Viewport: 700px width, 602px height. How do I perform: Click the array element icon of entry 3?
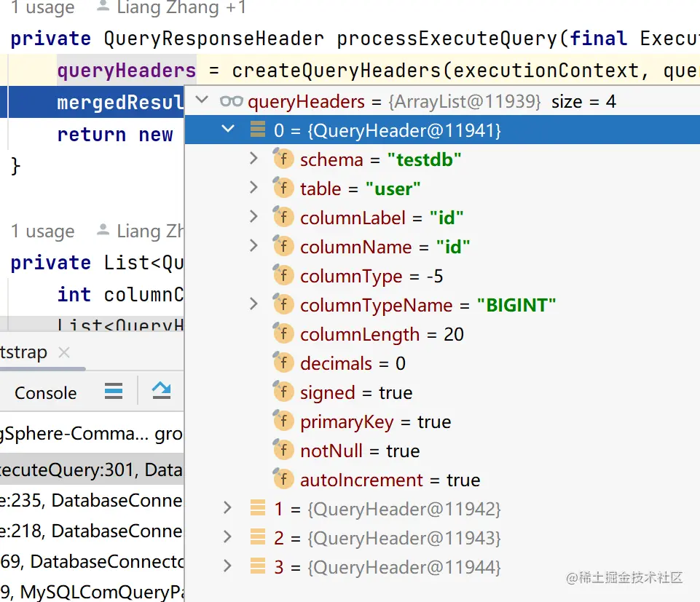(258, 566)
